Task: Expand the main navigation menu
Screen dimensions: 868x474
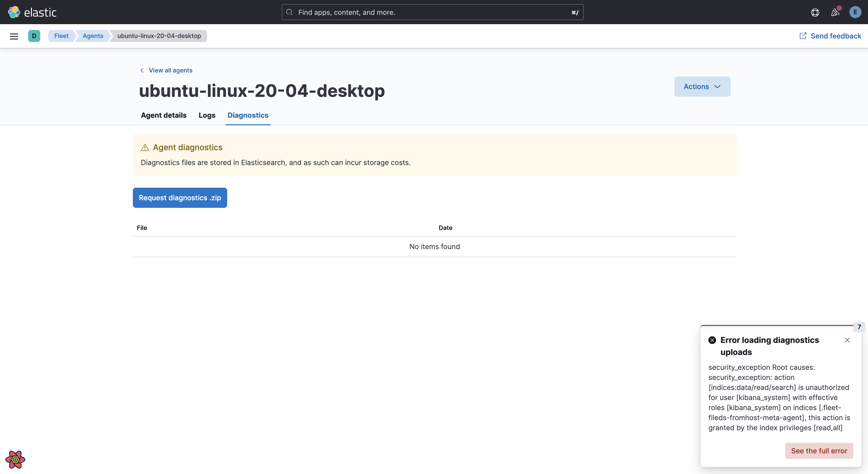Action: click(x=14, y=36)
